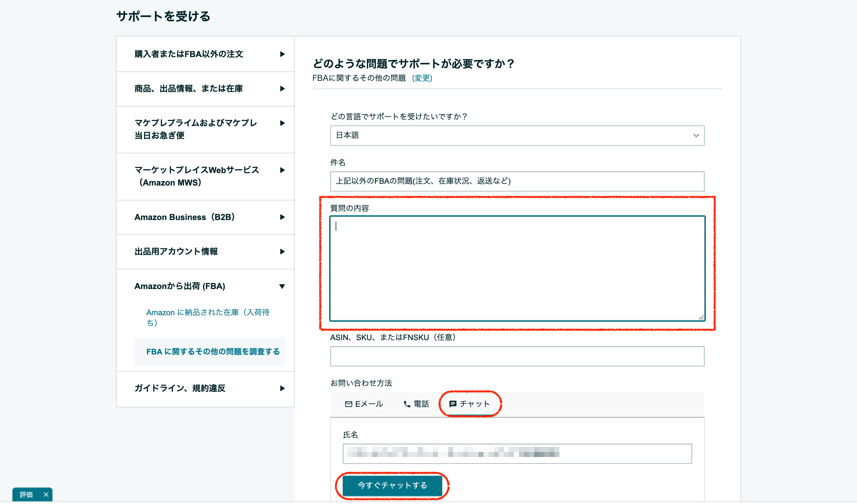Screen dimensions: 857x504
Task: Expand 商品、出品情報、または在庫 section arrow
Action: (282, 89)
